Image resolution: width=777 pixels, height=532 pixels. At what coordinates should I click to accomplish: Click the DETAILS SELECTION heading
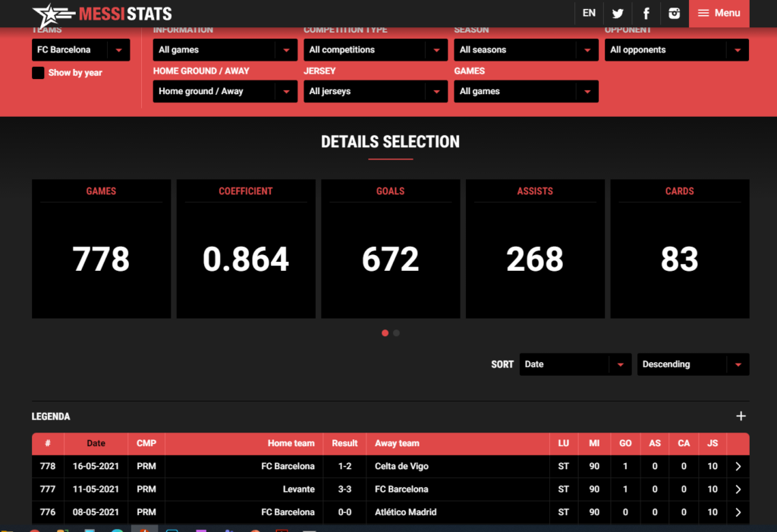(x=391, y=142)
